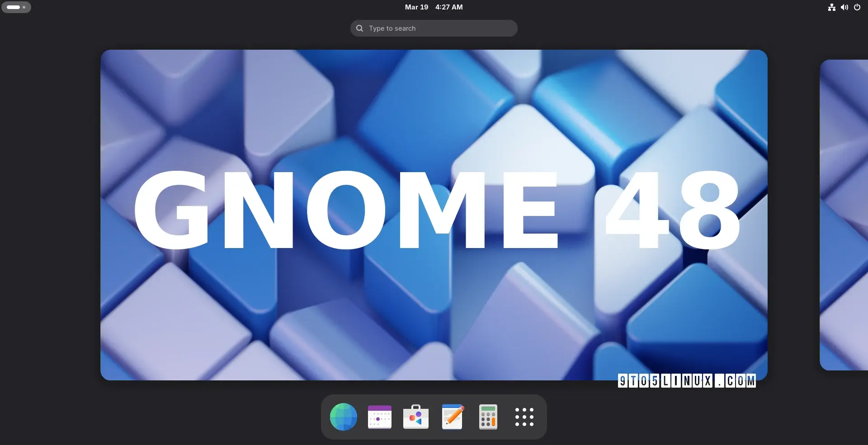Click the volume speaker icon
This screenshot has width=868, height=445.
coord(844,7)
